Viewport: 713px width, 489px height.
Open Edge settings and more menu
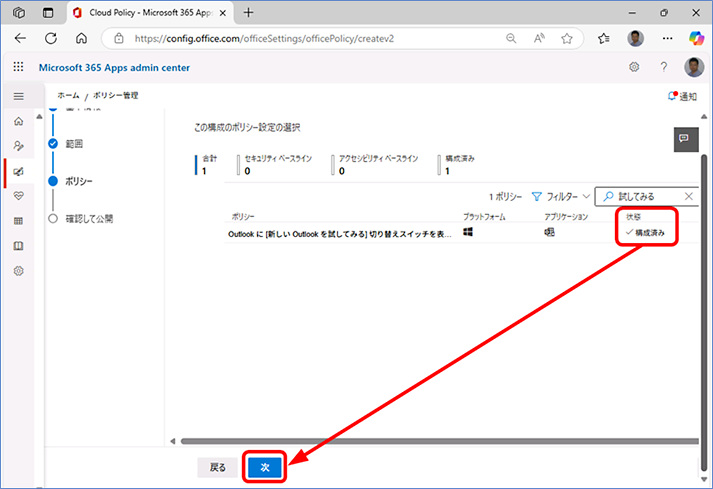(667, 39)
